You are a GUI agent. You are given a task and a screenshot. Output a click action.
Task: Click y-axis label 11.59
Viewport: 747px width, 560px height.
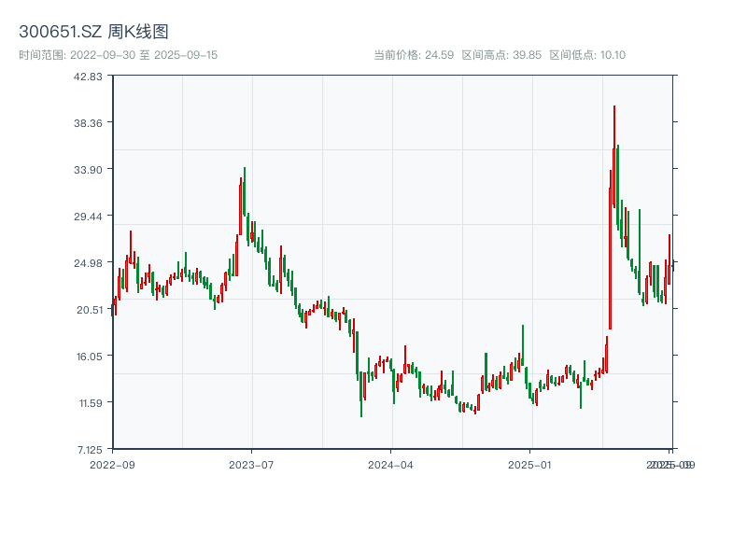[x=91, y=403]
